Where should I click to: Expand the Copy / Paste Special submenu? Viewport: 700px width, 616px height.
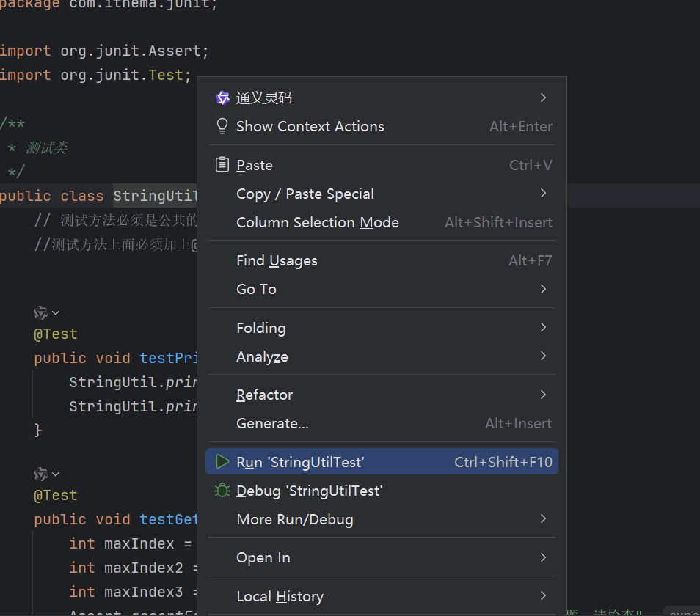[543, 194]
